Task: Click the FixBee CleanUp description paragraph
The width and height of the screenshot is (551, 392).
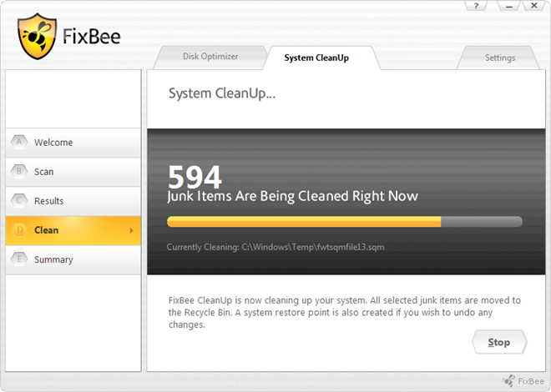Action: coord(344,312)
